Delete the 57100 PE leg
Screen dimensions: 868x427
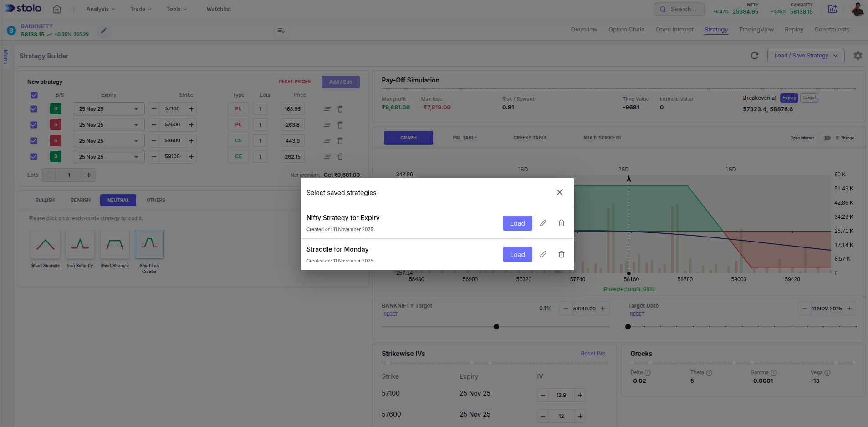point(340,109)
